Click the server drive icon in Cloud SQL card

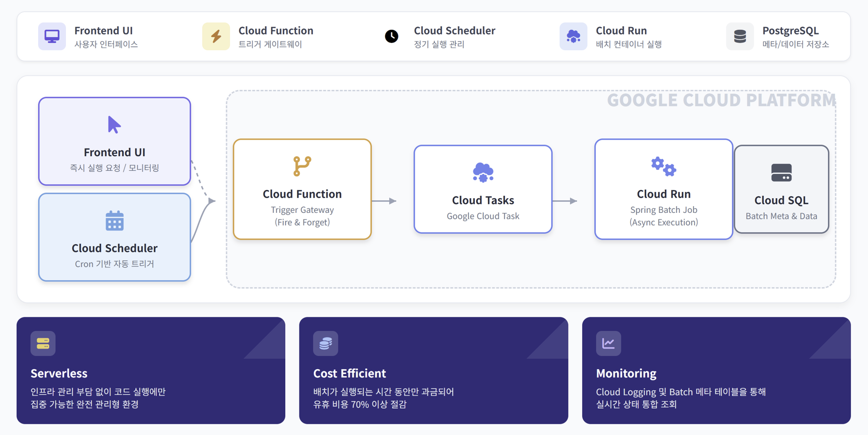pos(781,172)
